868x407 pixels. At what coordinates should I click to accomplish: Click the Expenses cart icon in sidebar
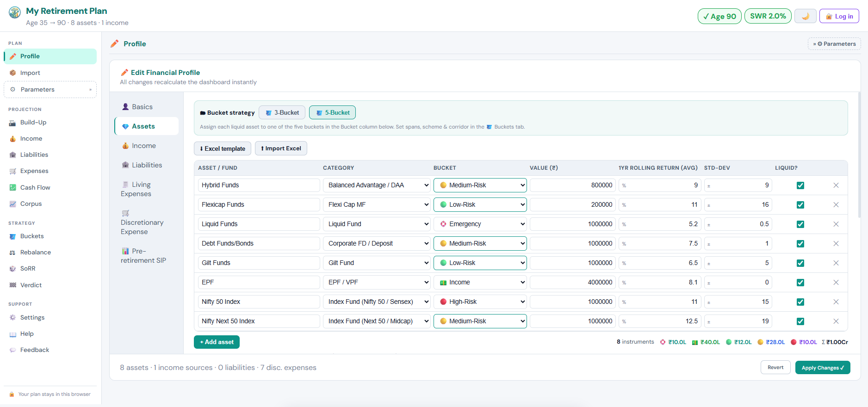[x=13, y=171]
